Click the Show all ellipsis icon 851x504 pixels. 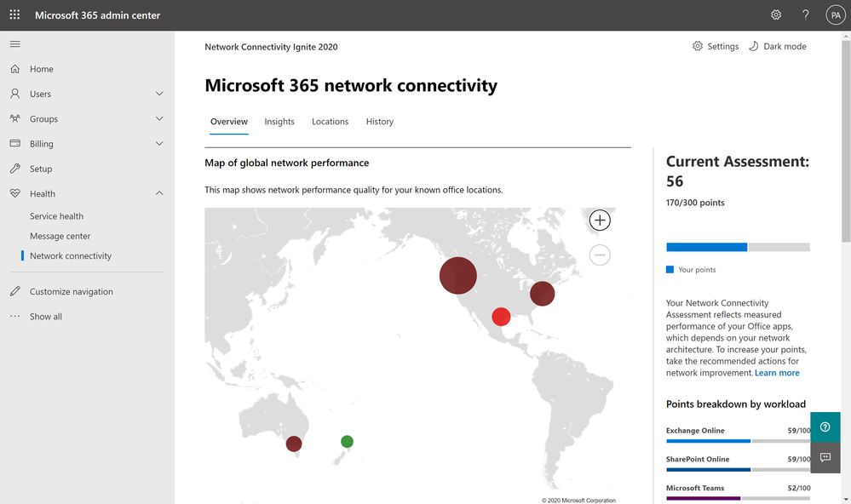(x=15, y=316)
